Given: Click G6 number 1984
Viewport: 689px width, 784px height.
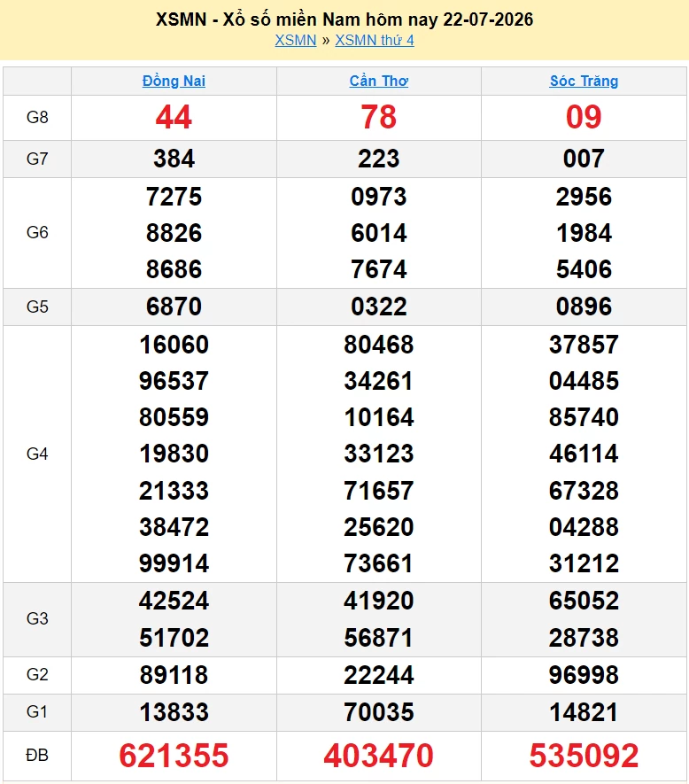Looking at the screenshot, I should [584, 233].
